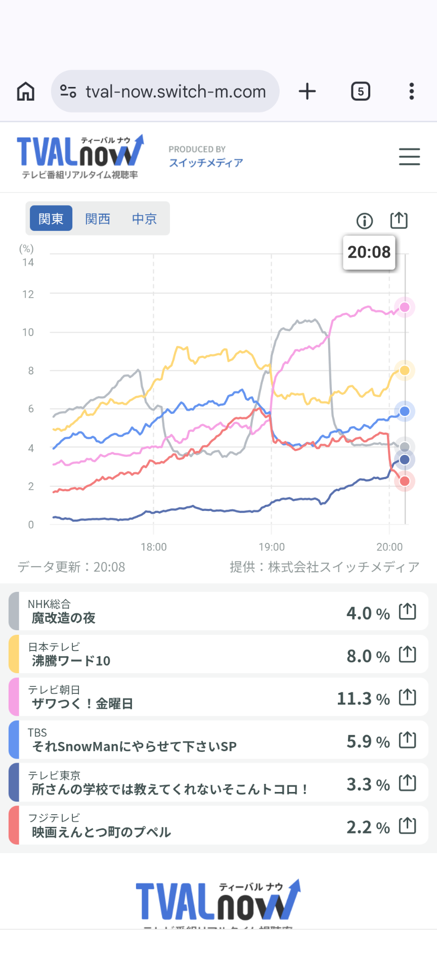The height and width of the screenshot is (980, 437).
Task: Share the フジテレビ rating row
Action: pos(407,826)
